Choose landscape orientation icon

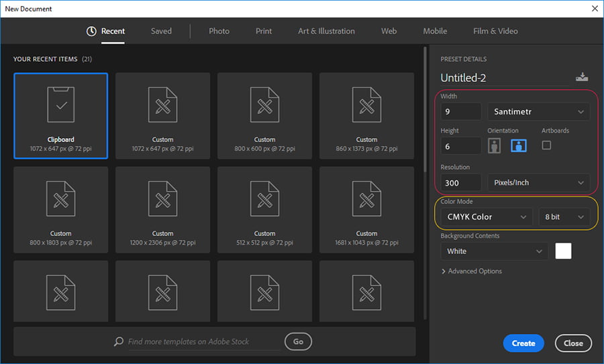[x=519, y=146]
